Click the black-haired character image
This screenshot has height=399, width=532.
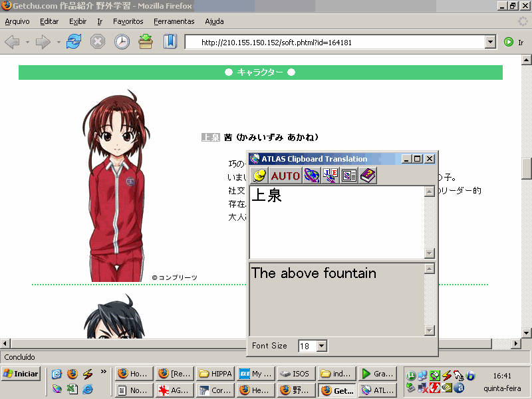pyautogui.click(x=114, y=317)
